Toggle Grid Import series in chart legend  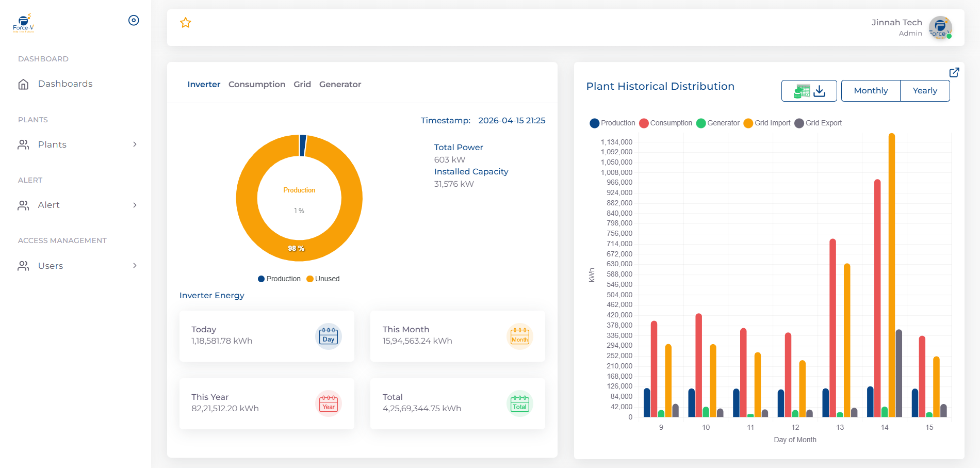tap(767, 123)
